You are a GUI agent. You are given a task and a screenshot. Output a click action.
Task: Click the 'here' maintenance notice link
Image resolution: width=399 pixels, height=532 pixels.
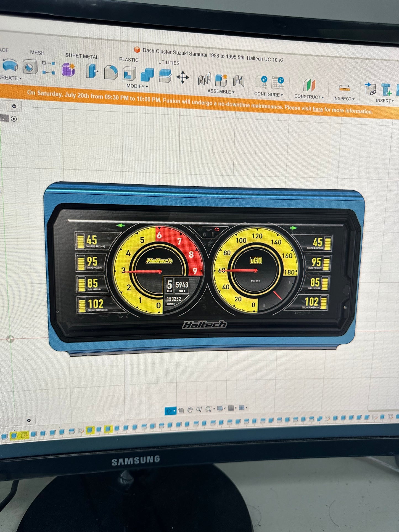[318, 109]
